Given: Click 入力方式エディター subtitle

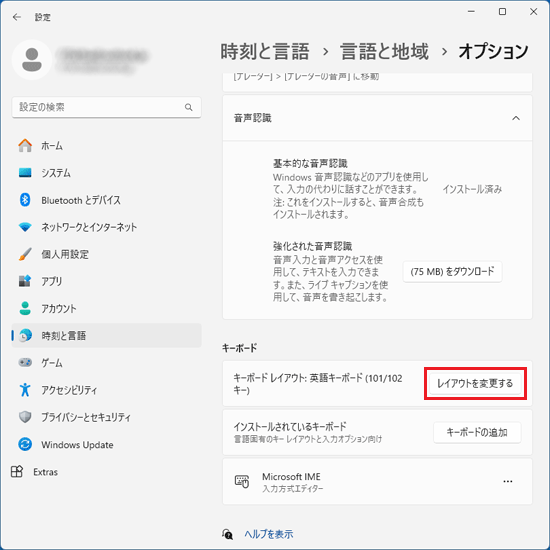Looking at the screenshot, I should [x=293, y=488].
